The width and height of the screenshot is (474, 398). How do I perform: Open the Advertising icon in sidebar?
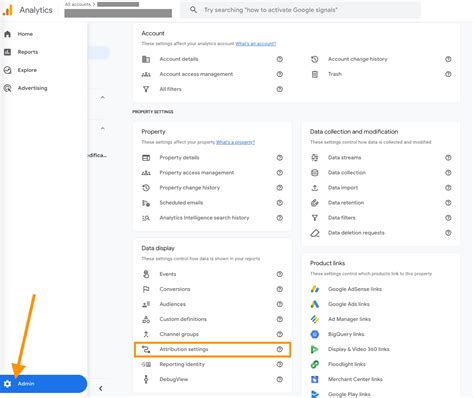(x=7, y=88)
